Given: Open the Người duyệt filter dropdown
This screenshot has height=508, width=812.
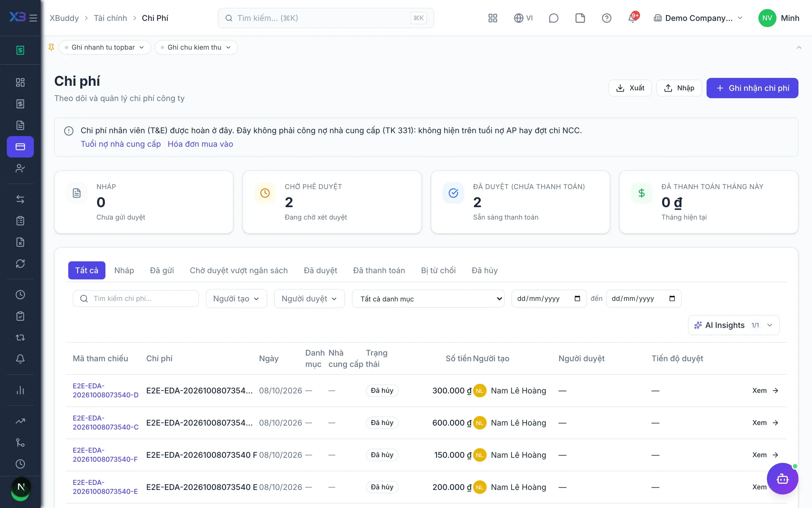Looking at the screenshot, I should click(309, 298).
